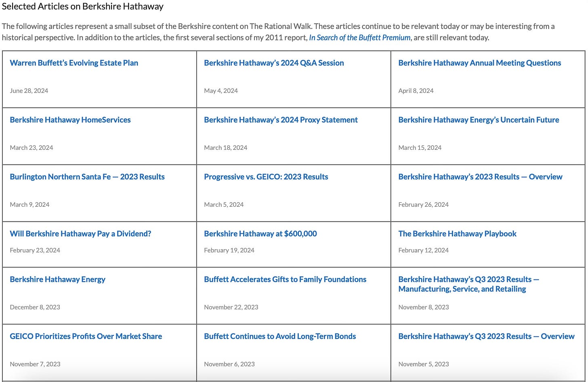Open the In Search of the Buffett Premium link

(x=360, y=38)
